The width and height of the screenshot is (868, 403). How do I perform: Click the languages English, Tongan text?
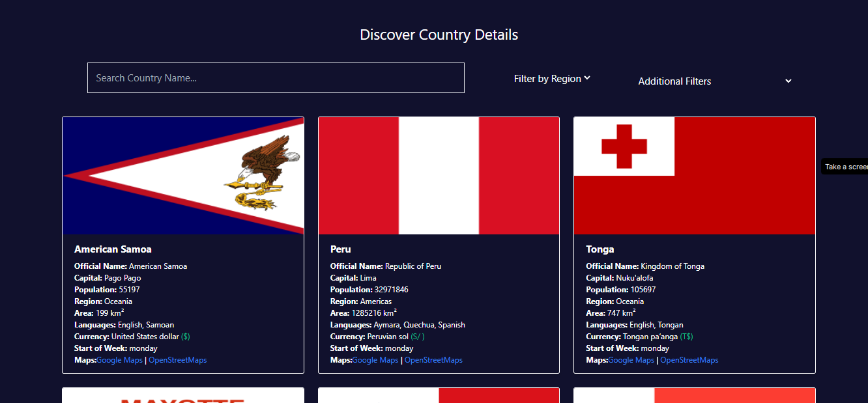click(x=657, y=325)
